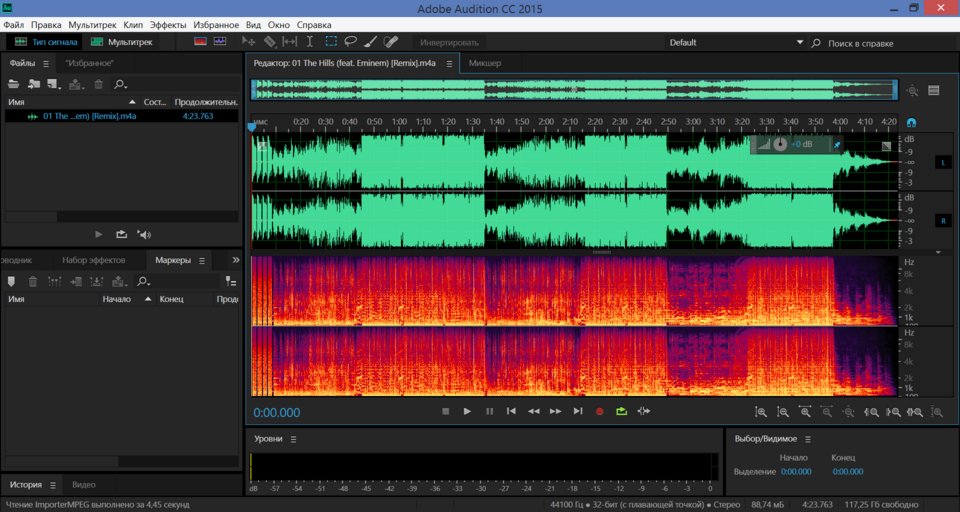Adjust the +0 dB amplitude knob on waveform
Image resolution: width=960 pixels, height=512 pixels.
pyautogui.click(x=780, y=145)
